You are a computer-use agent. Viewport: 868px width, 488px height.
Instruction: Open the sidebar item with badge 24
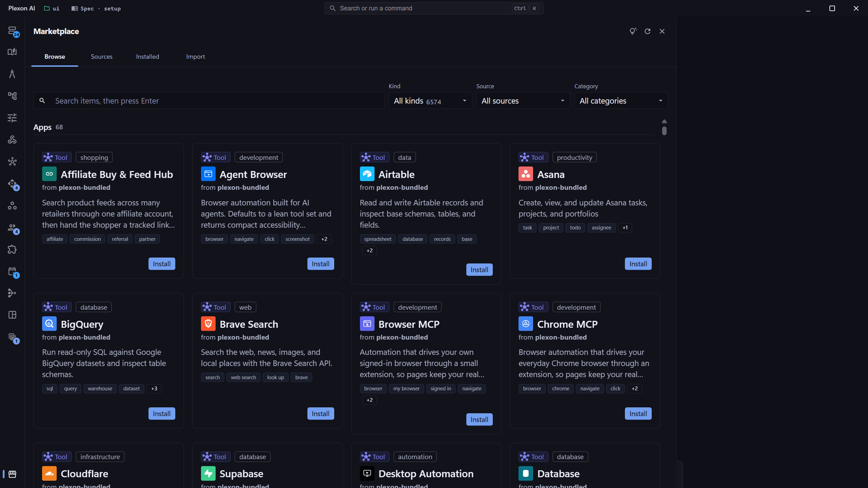(13, 31)
